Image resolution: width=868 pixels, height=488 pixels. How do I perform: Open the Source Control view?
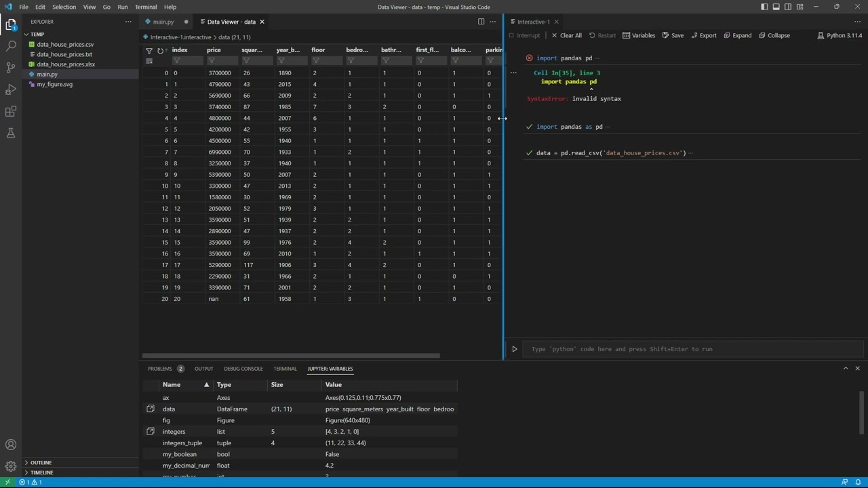point(11,68)
